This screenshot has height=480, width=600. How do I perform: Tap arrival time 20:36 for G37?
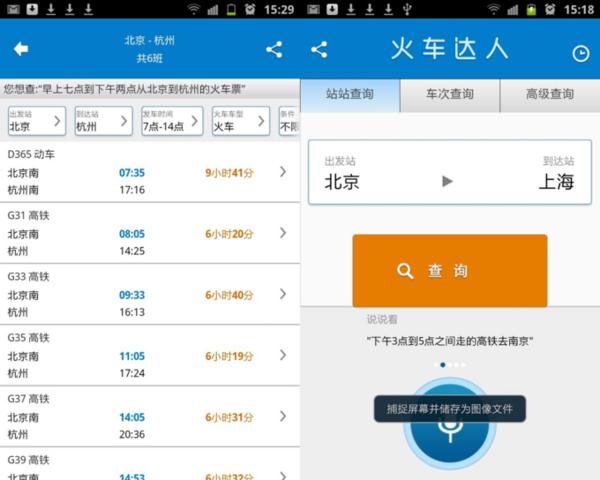click(x=132, y=434)
